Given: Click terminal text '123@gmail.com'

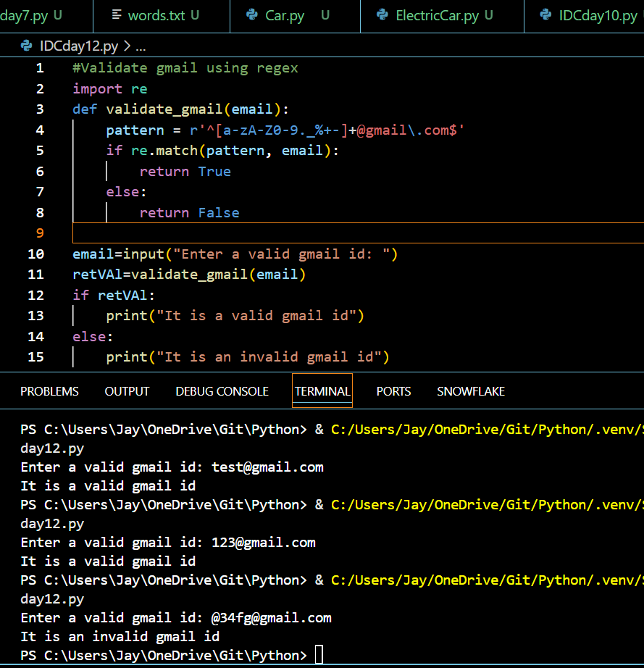Looking at the screenshot, I should click(264, 543).
